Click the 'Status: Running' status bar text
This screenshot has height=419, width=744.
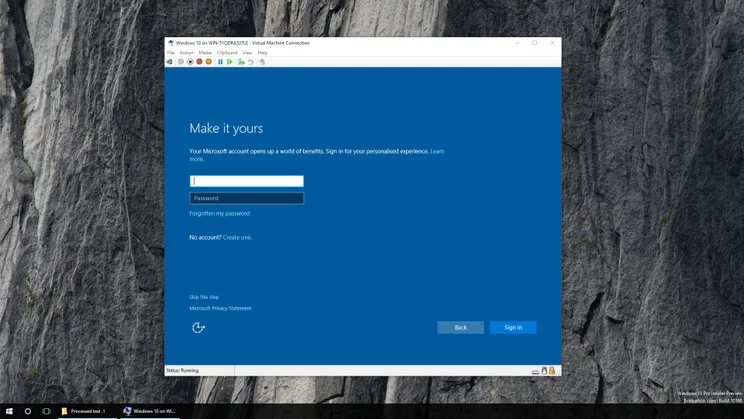(183, 371)
